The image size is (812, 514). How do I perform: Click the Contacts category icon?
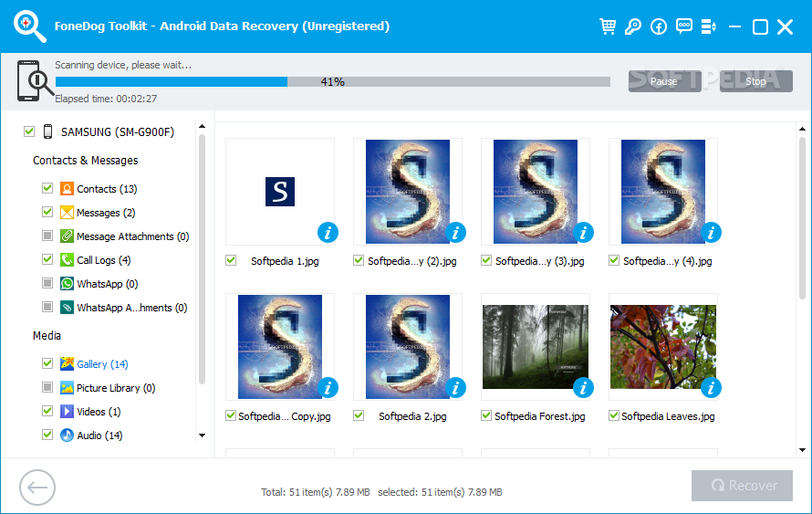67,189
